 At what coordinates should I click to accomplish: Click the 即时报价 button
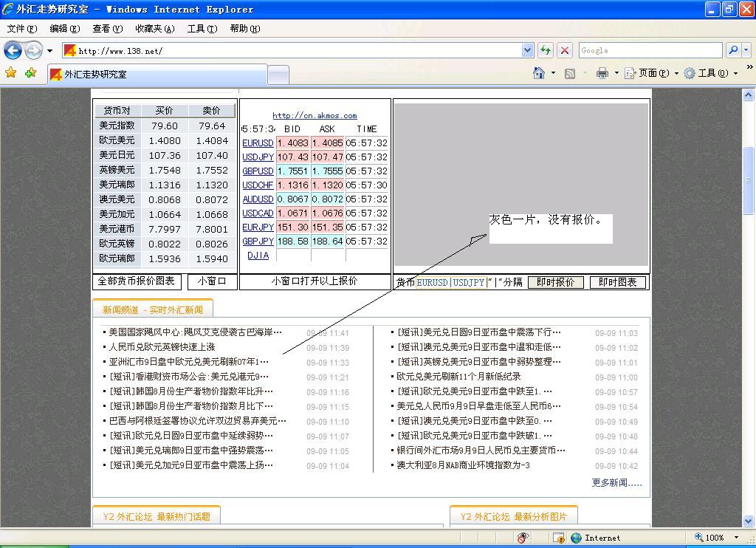tap(555, 282)
